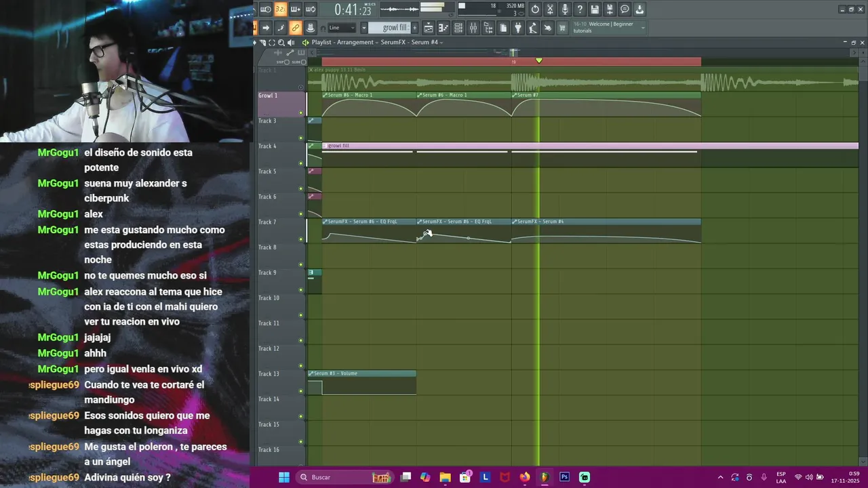The width and height of the screenshot is (868, 488).
Task: Toggle the link multi-controller icon
Action: (296, 28)
